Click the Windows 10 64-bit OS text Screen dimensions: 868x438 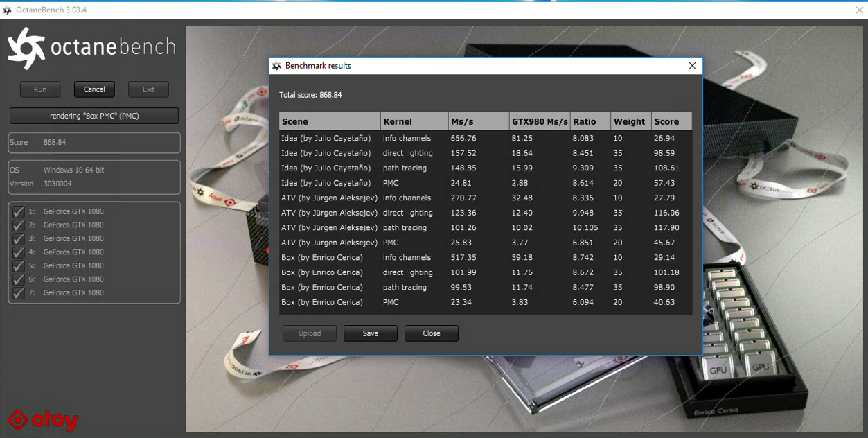pos(73,170)
